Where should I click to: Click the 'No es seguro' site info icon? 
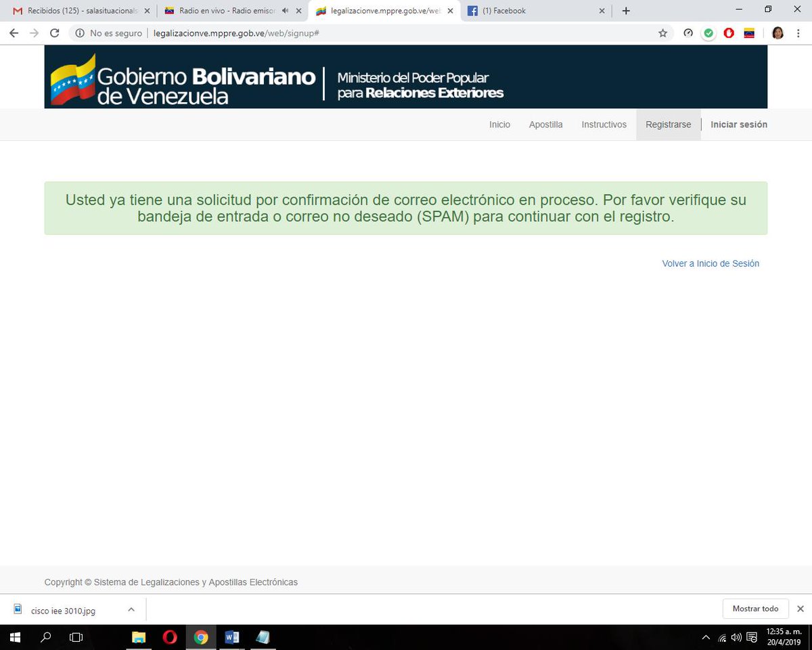80,32
